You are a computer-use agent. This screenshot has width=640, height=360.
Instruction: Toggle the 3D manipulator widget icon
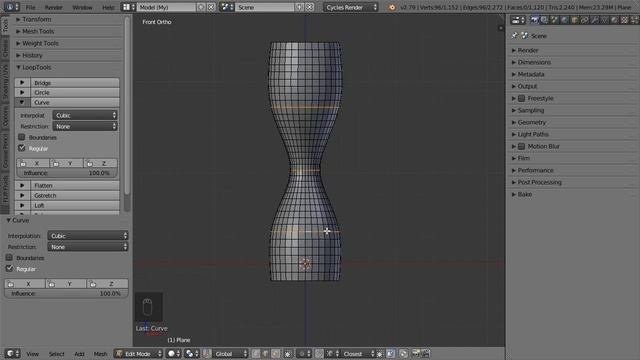tap(207, 353)
